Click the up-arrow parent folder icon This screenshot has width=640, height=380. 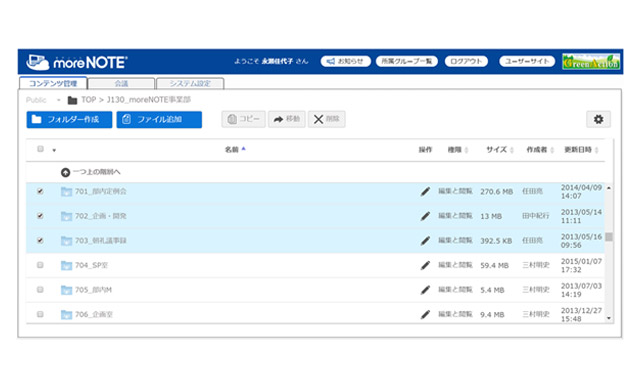point(65,172)
